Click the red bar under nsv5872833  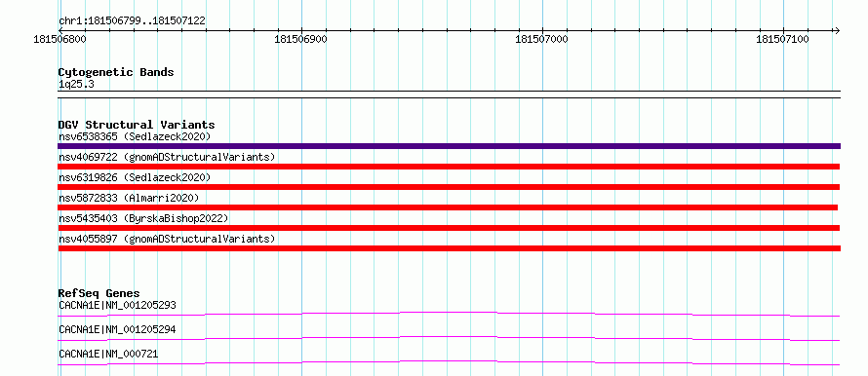point(448,207)
